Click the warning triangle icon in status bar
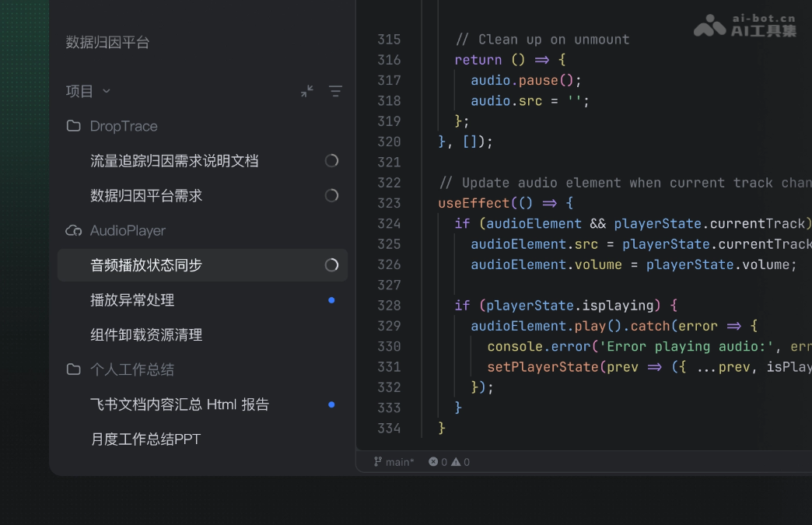The height and width of the screenshot is (525, 812). point(456,461)
